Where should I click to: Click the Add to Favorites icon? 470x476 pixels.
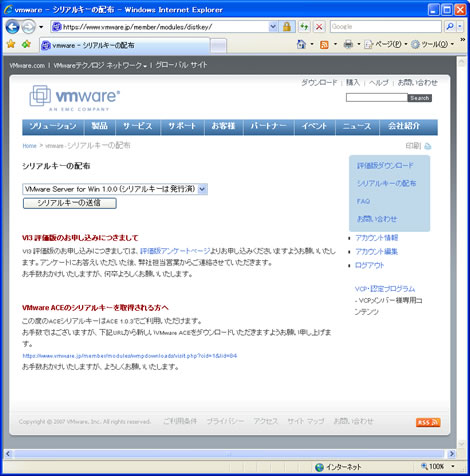point(26,44)
